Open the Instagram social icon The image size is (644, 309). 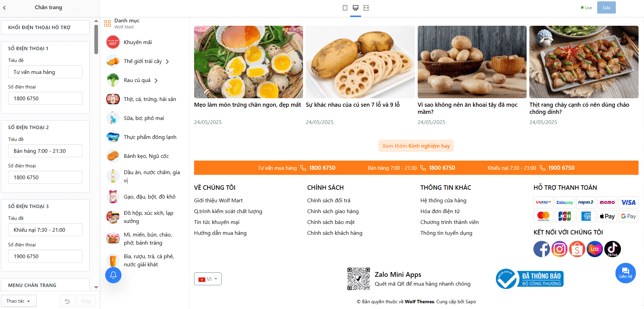[560, 249]
